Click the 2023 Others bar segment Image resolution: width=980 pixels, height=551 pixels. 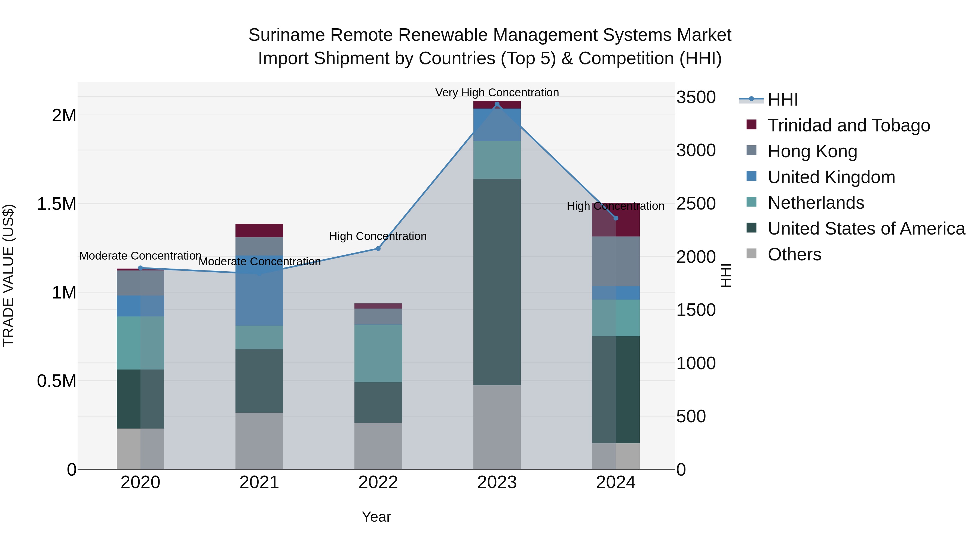pyautogui.click(x=497, y=427)
